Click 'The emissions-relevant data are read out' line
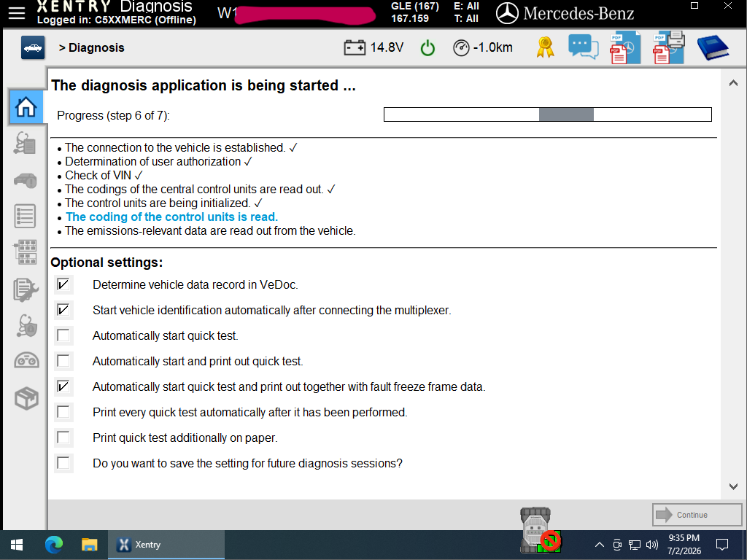The height and width of the screenshot is (560, 747). [210, 231]
